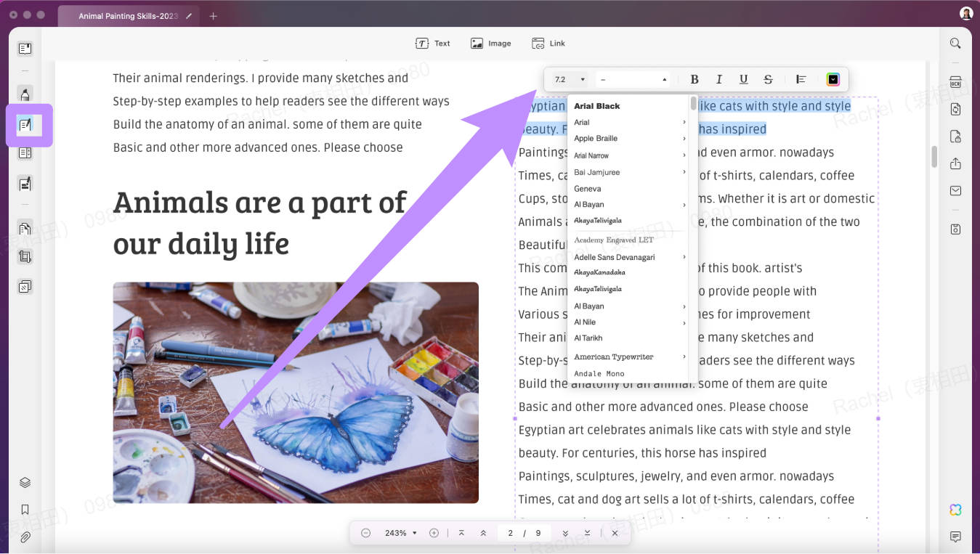Open the bookmark panel icon
Image resolution: width=980 pixels, height=554 pixels.
tap(25, 510)
